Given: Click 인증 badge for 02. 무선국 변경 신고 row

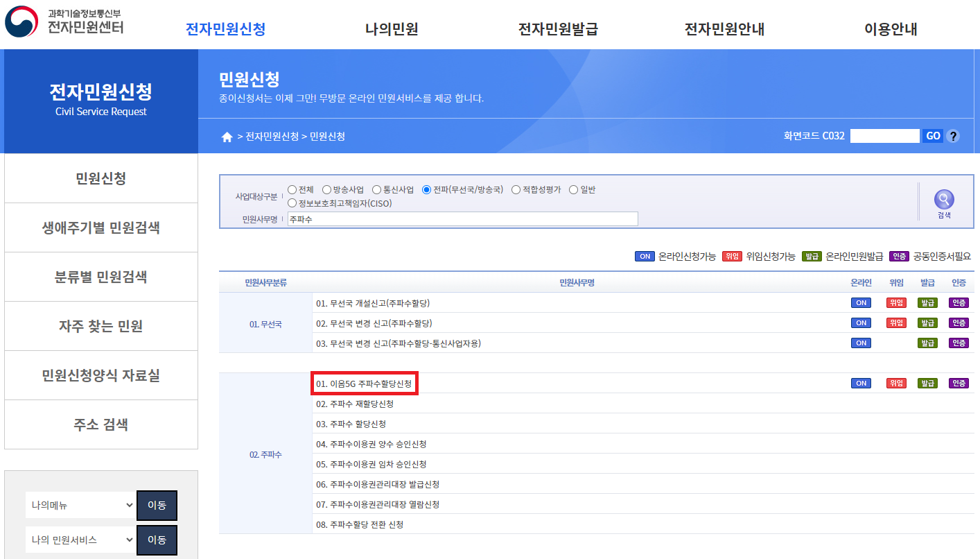Looking at the screenshot, I should [959, 323].
